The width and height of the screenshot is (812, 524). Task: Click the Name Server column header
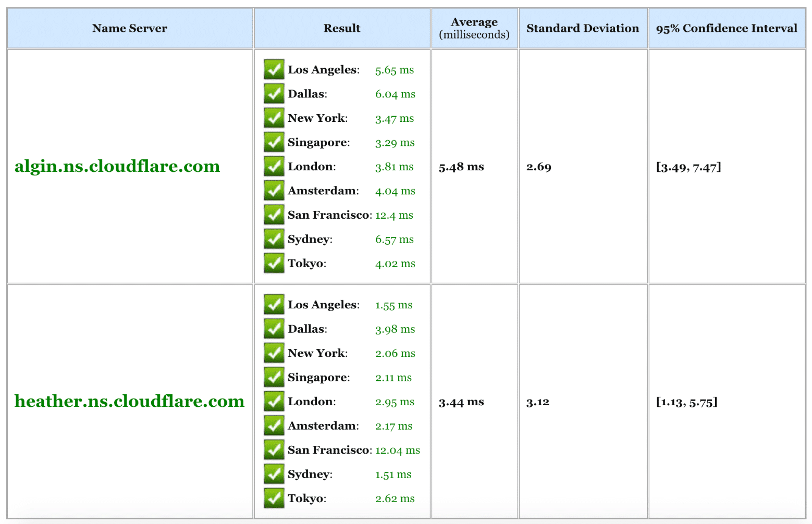coord(129,28)
